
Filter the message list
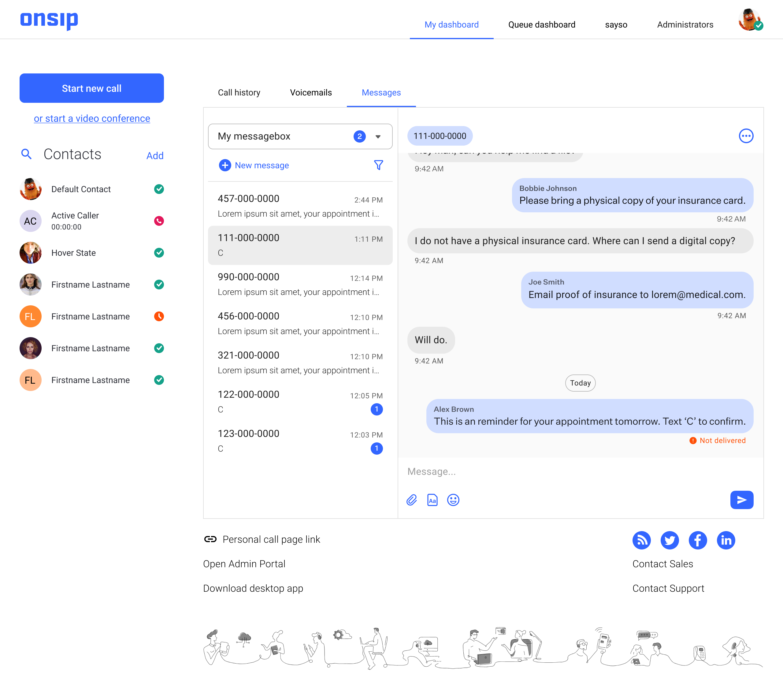(379, 165)
